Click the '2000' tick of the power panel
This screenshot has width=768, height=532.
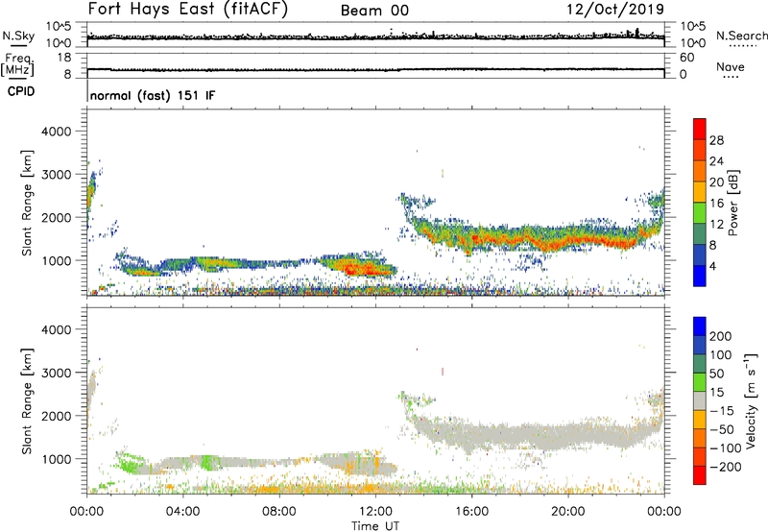pos(57,217)
